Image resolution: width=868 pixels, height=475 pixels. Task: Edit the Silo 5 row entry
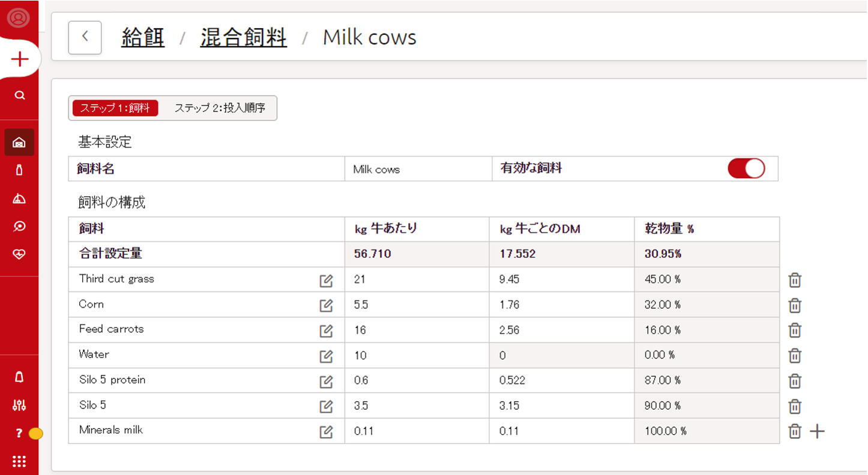[326, 406]
